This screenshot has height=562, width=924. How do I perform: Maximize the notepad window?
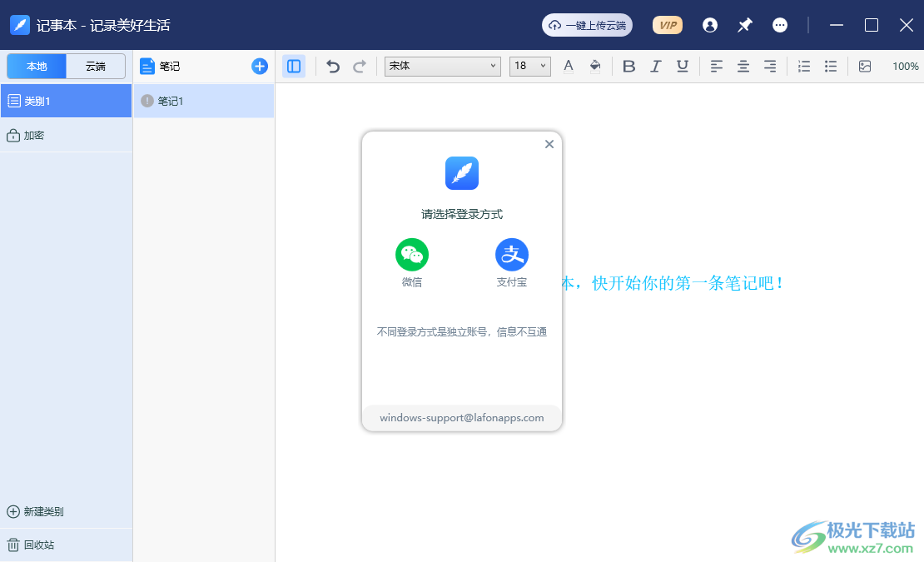[872, 25]
